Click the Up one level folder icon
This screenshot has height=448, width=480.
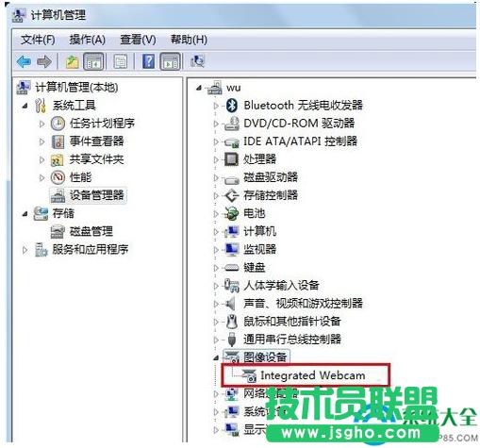coord(72,61)
